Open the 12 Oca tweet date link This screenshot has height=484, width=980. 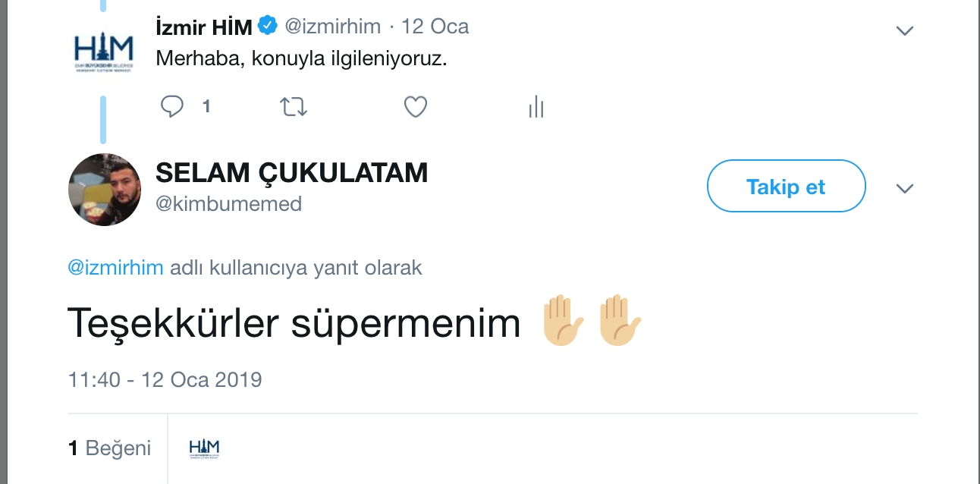[435, 27]
